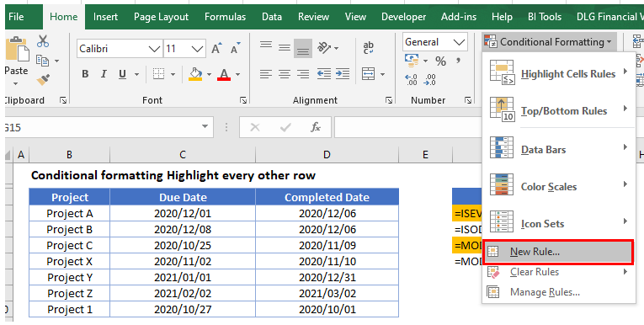Open Top/Bottom Rules submenu
Image resolution: width=644 pixels, height=325 pixels.
pos(558,110)
